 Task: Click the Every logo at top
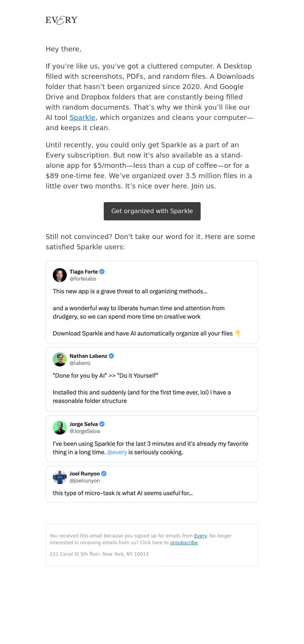click(62, 20)
